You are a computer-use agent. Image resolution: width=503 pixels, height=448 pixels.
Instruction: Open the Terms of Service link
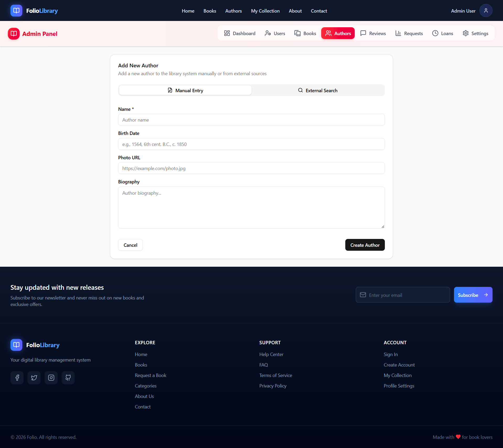tap(276, 375)
